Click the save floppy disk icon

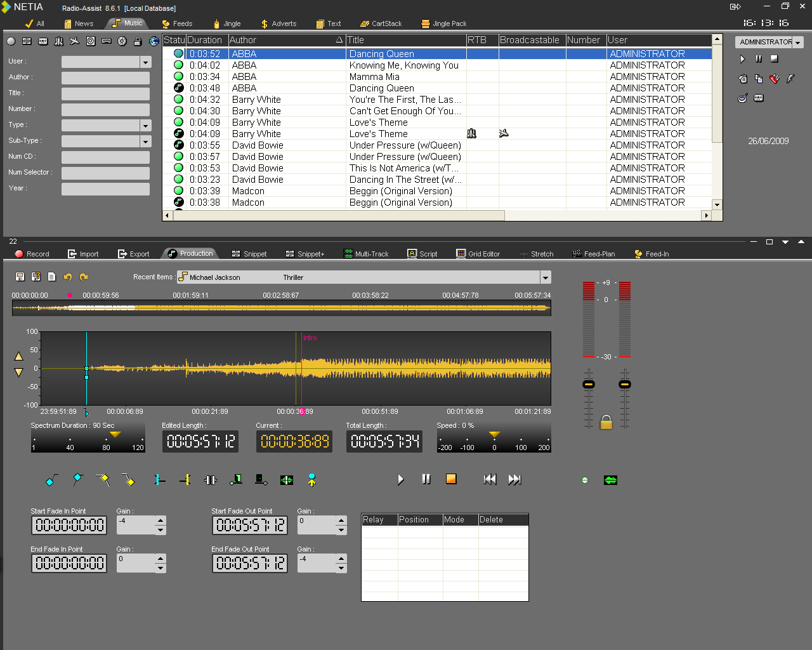[x=20, y=277]
